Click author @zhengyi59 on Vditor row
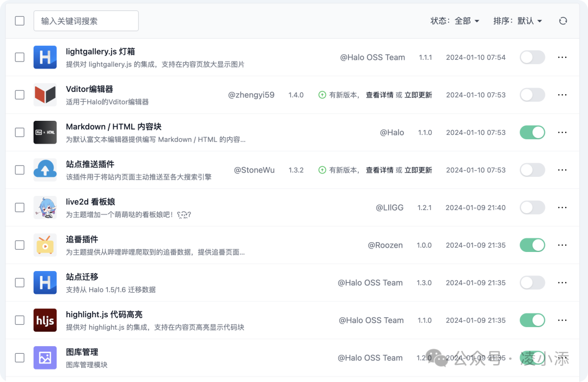This screenshot has height=382, width=588. click(x=251, y=95)
